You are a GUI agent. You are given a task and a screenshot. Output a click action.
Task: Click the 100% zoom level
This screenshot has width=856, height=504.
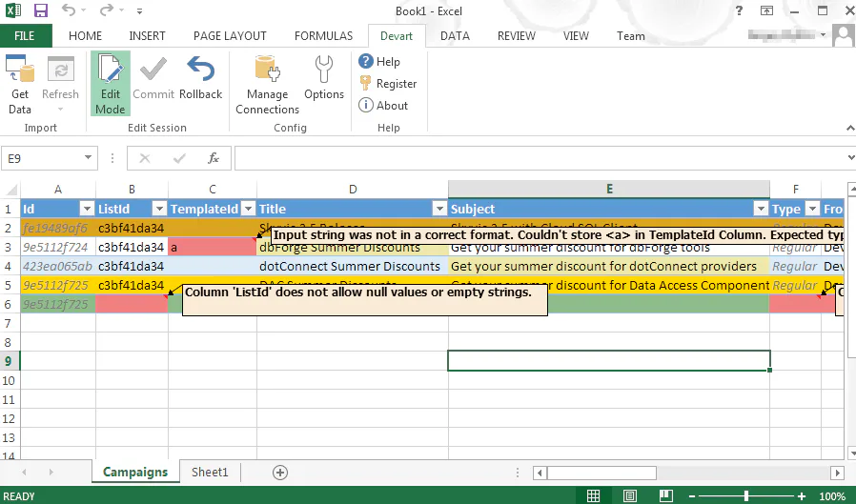[x=832, y=496]
